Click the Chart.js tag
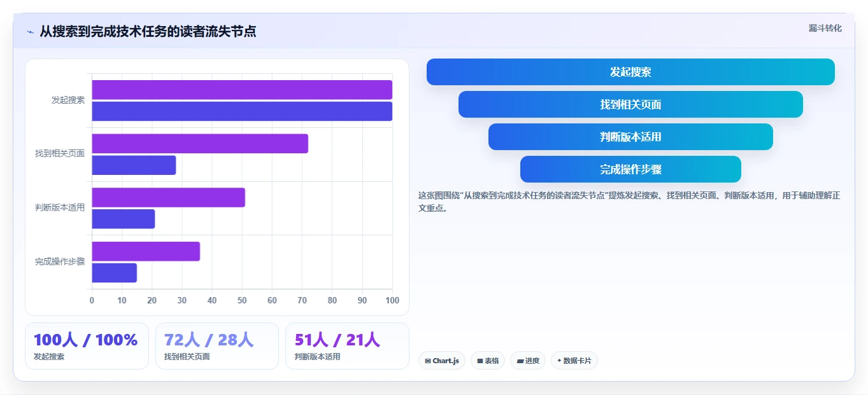This screenshot has height=395, width=868. pos(442,361)
